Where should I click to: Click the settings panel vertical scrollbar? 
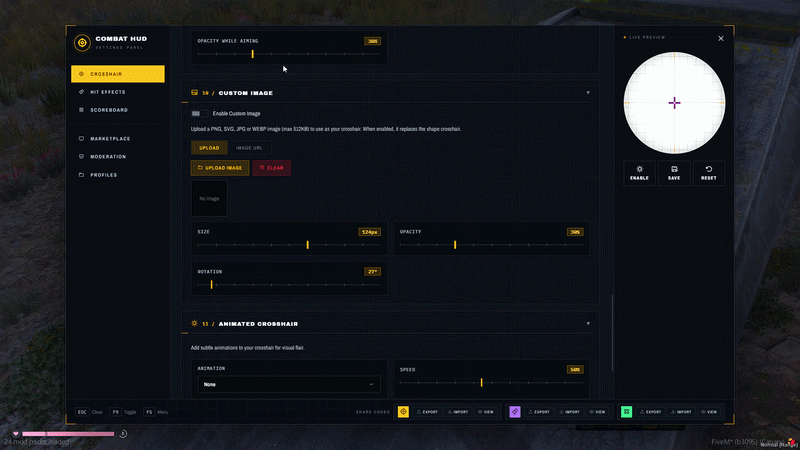tap(612, 333)
